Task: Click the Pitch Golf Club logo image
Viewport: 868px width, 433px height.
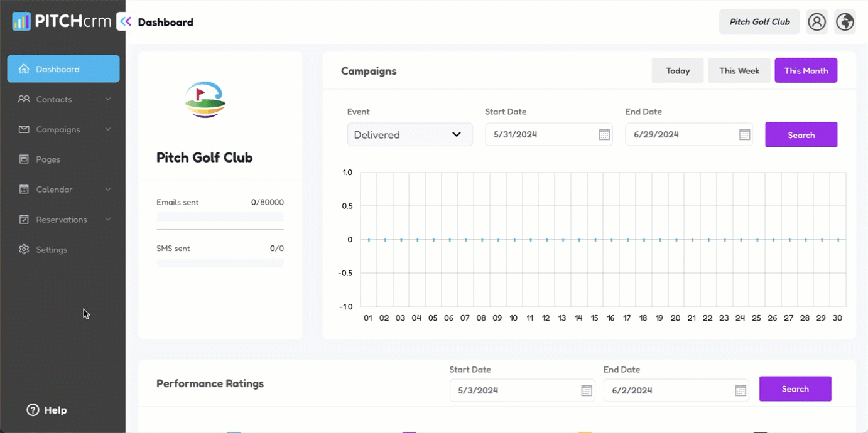Action: [205, 100]
